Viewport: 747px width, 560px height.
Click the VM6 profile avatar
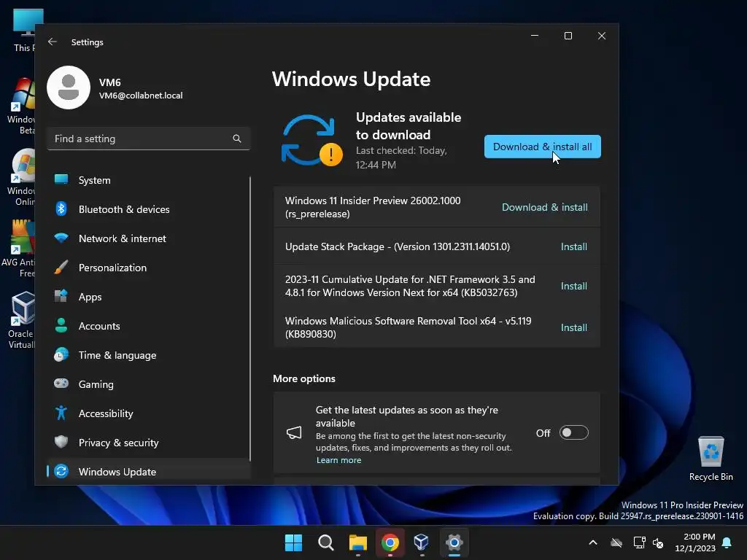[x=69, y=87]
